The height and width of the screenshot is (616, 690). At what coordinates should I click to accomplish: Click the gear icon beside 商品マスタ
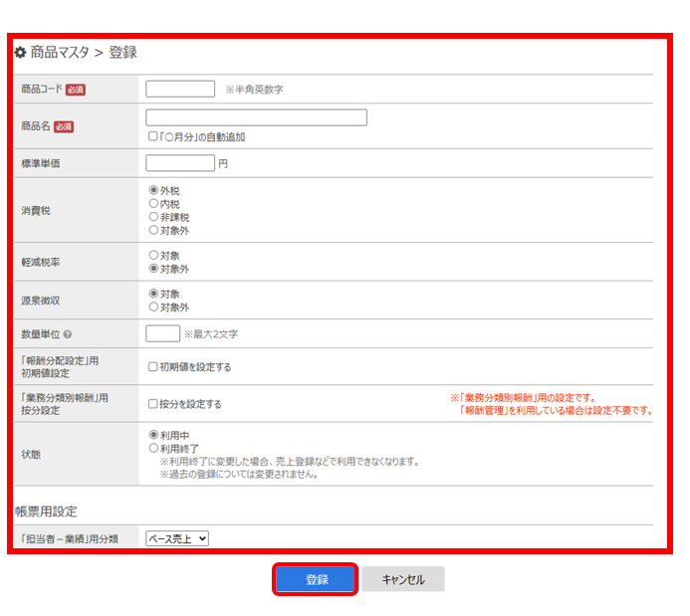(x=20, y=52)
